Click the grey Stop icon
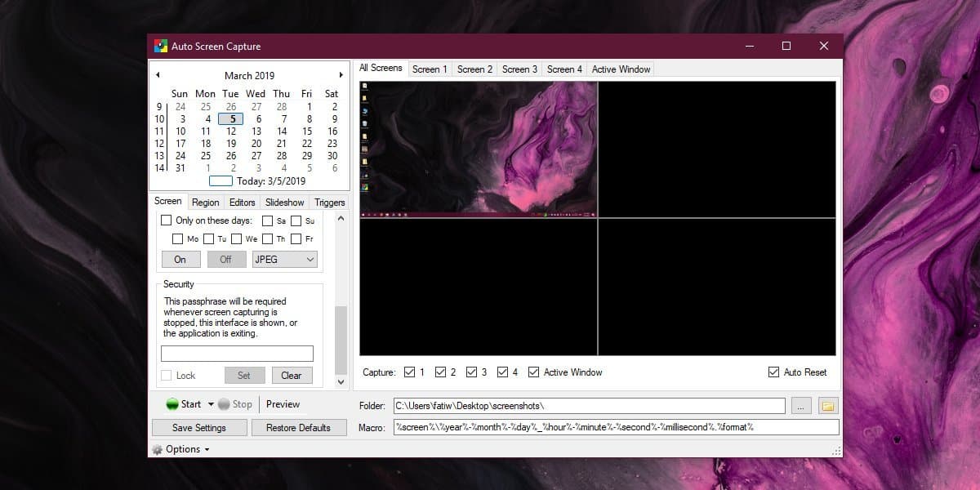The width and height of the screenshot is (980, 490). pyautogui.click(x=224, y=404)
